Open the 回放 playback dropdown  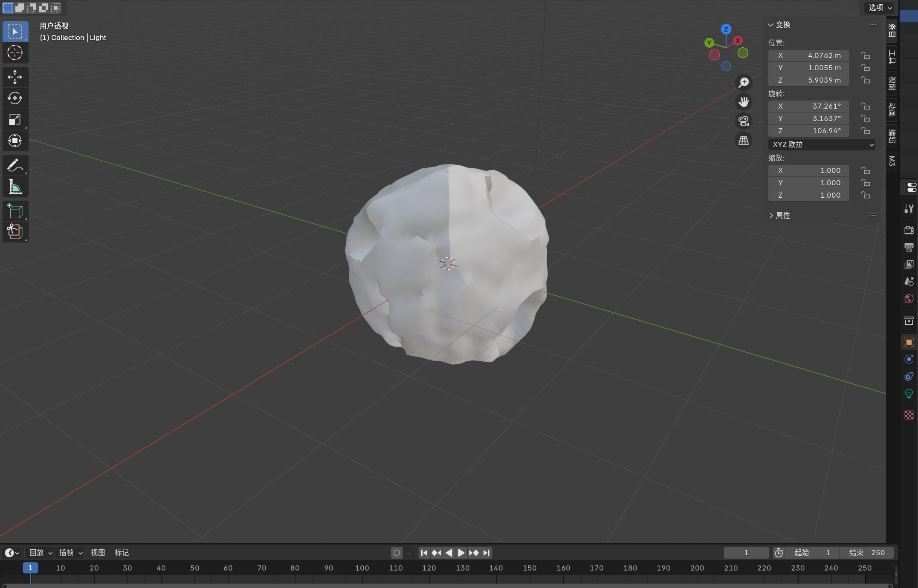coord(41,553)
